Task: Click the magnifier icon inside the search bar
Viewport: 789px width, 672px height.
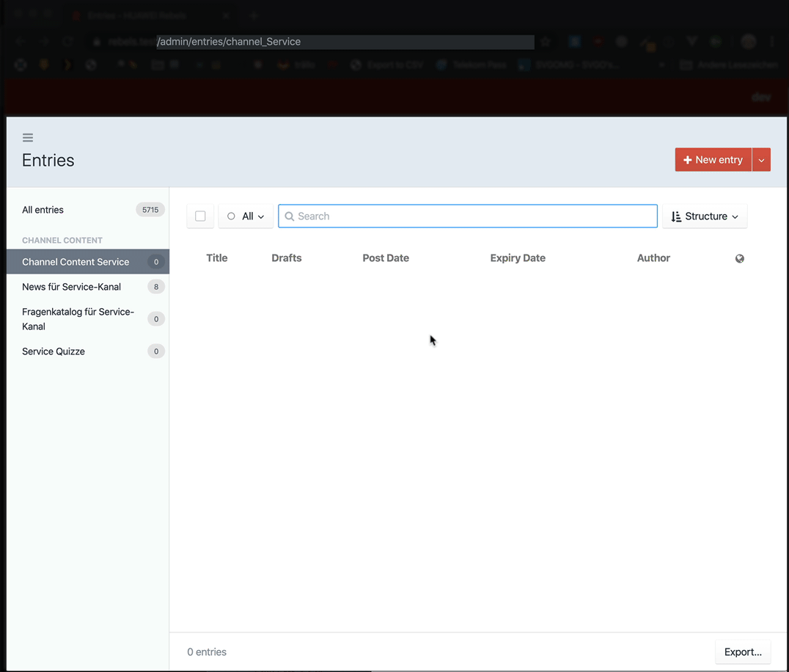Action: (289, 216)
